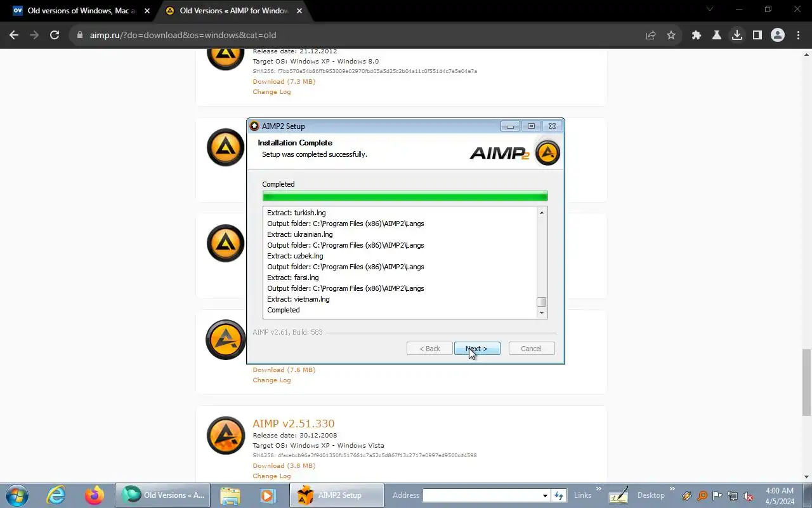
Task: Click the disabled Back button in setup
Action: 429,349
